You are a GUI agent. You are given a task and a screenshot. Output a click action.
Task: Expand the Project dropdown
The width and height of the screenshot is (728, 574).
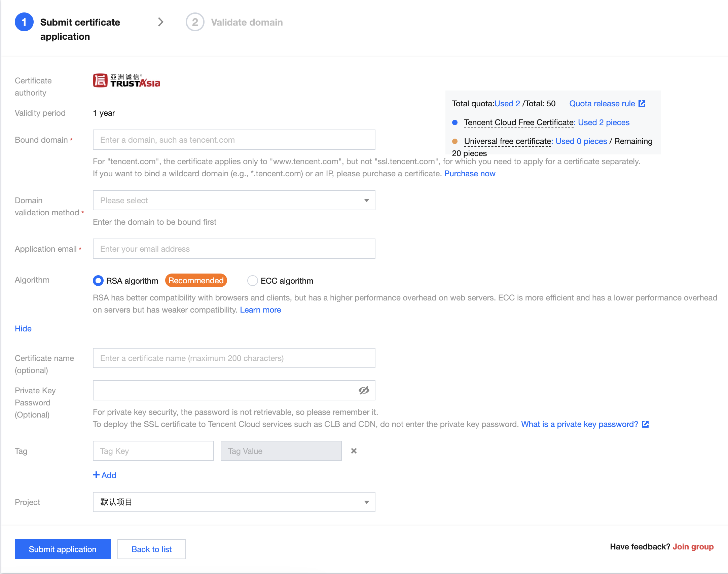[x=234, y=502]
